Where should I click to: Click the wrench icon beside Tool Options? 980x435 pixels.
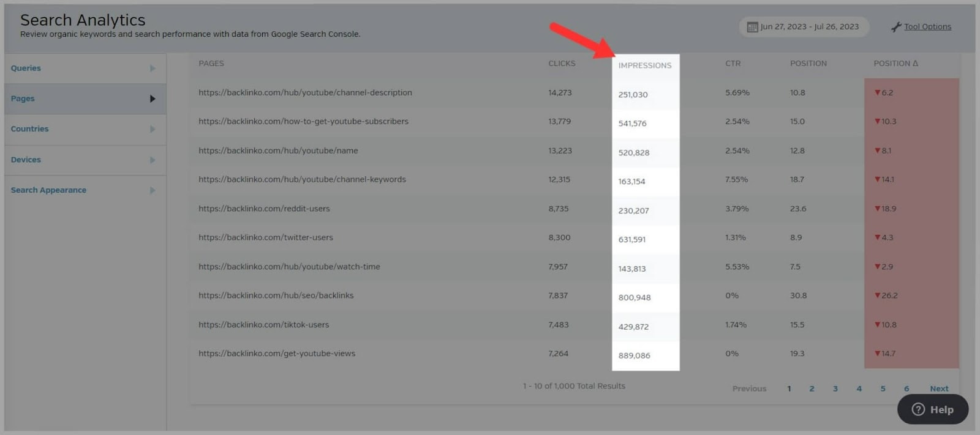coord(896,27)
